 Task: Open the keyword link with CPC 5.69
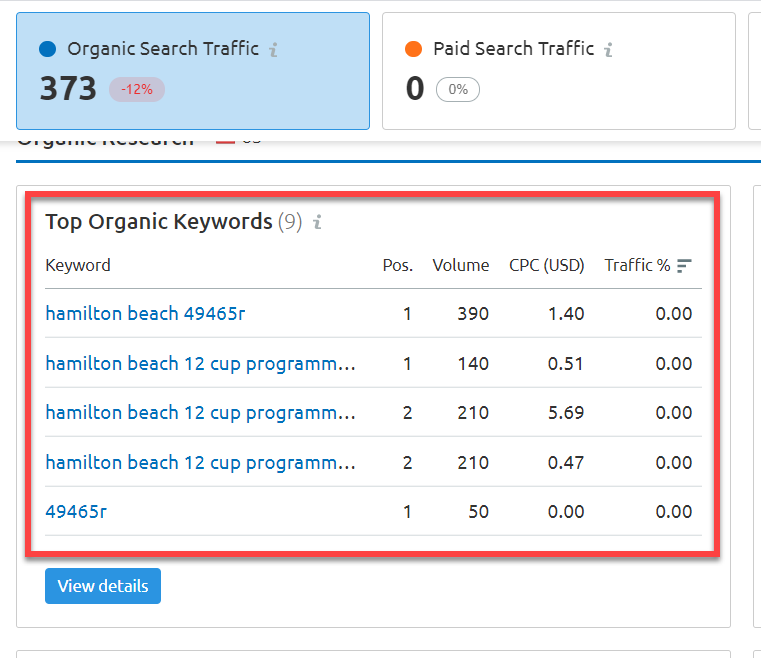(200, 412)
